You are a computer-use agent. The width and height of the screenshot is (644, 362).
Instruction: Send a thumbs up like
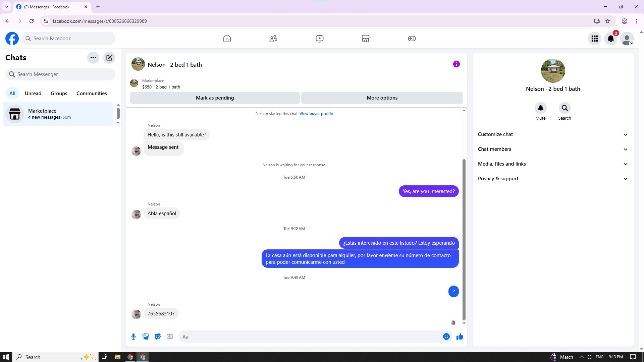(460, 337)
